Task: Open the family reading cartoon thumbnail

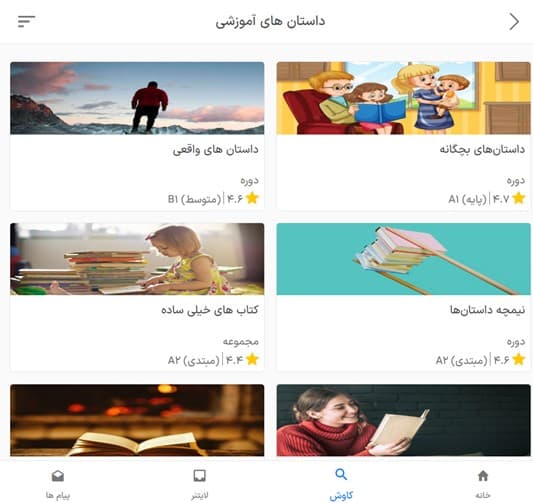Action: [403, 98]
